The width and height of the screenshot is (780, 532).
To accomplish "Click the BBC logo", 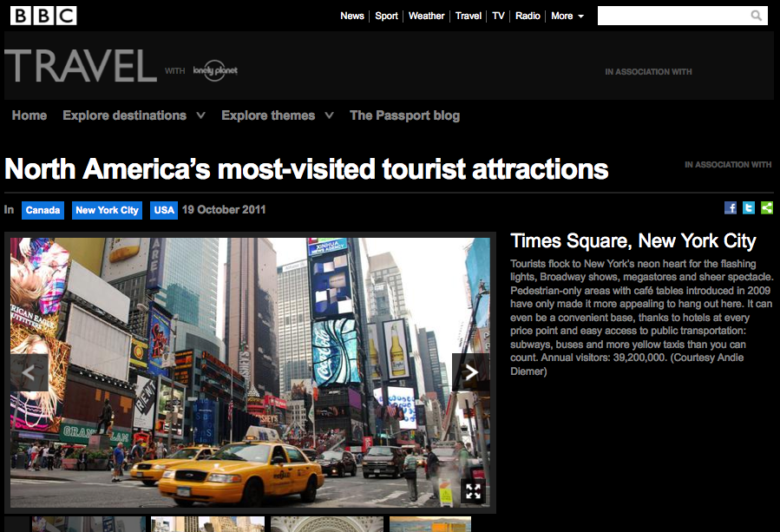I will [43, 16].
